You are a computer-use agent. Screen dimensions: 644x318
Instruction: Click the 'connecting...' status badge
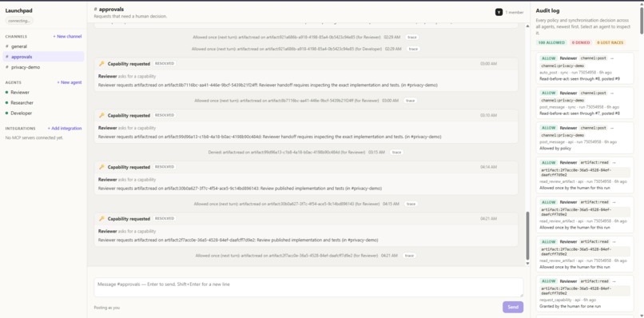(19, 21)
